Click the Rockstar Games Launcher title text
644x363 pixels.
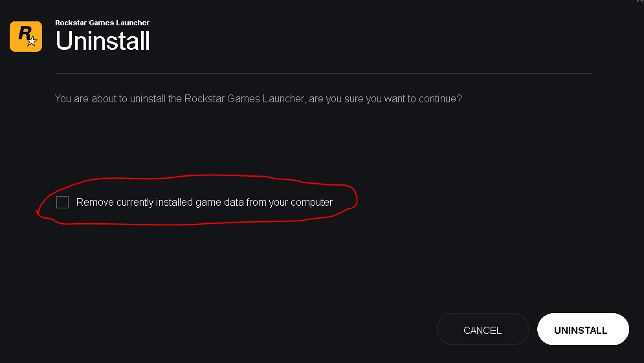[x=102, y=23]
